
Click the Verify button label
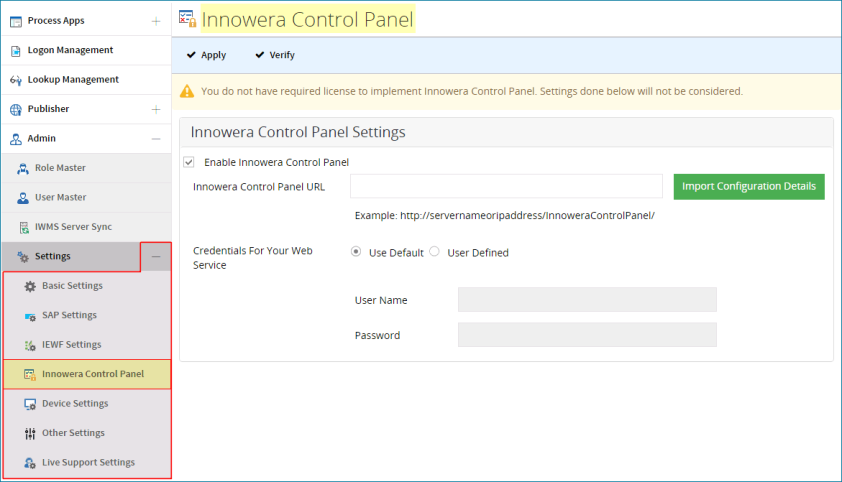coord(282,55)
